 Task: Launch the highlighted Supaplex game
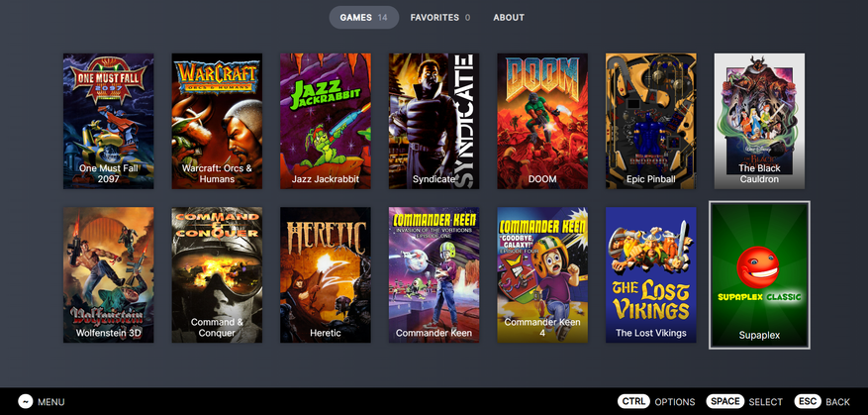coord(759,274)
